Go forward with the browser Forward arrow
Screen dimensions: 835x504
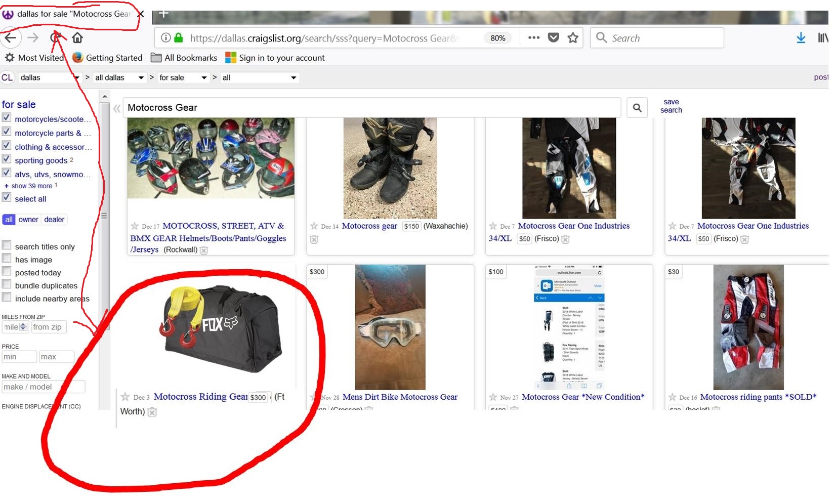(x=33, y=37)
